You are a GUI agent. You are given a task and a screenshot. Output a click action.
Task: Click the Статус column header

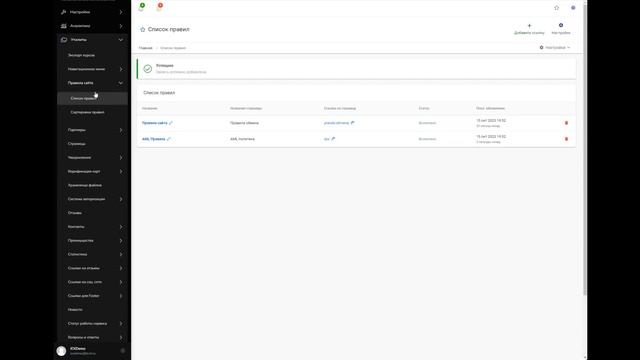(x=424, y=109)
